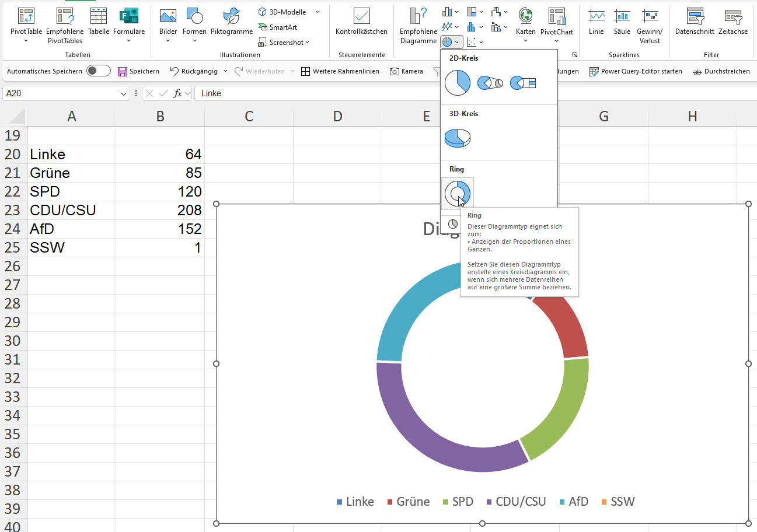Viewport: 757px width, 532px height.
Task: Click the Speichern button
Action: click(x=138, y=71)
